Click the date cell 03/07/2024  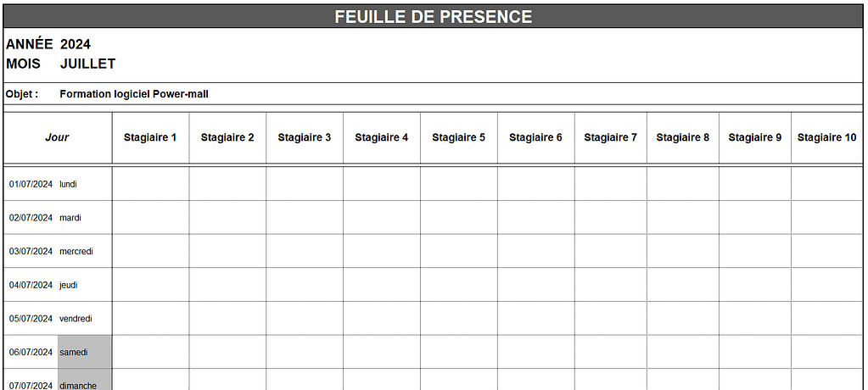(x=31, y=251)
